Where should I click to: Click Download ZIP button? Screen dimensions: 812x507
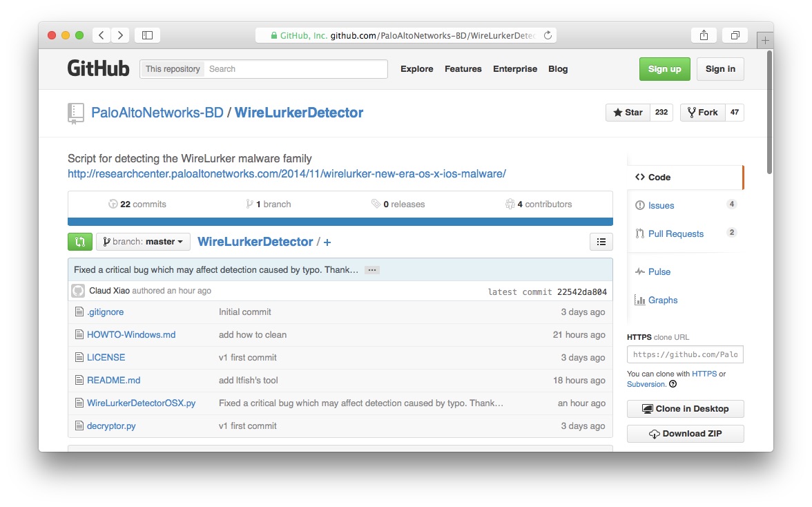[x=685, y=434]
